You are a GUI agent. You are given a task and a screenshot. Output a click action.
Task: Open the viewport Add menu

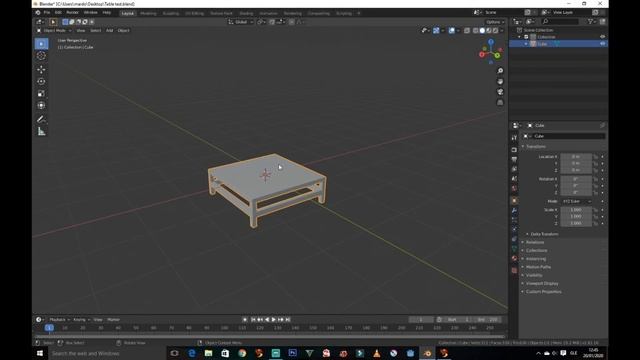109,31
